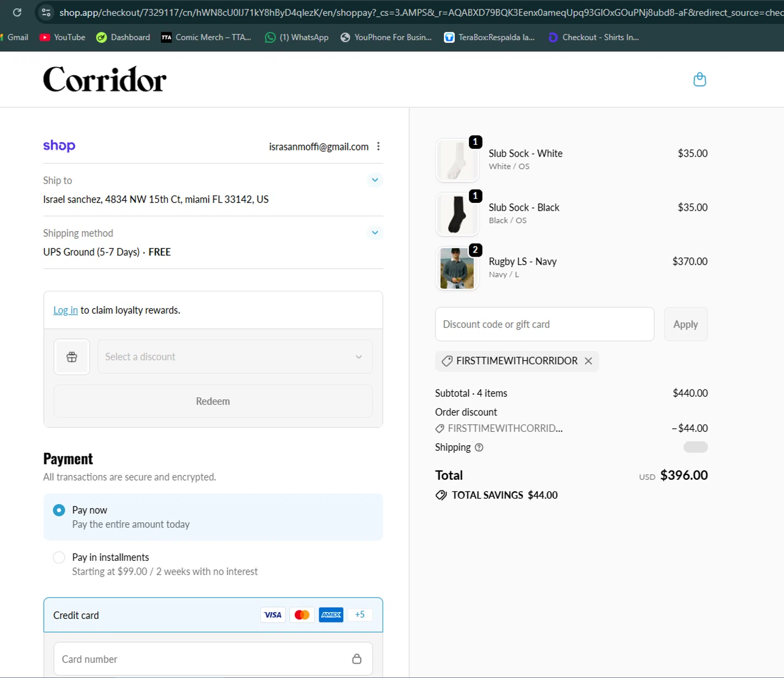Open the Select a discount dropdown
The width and height of the screenshot is (784, 678).
coord(235,357)
